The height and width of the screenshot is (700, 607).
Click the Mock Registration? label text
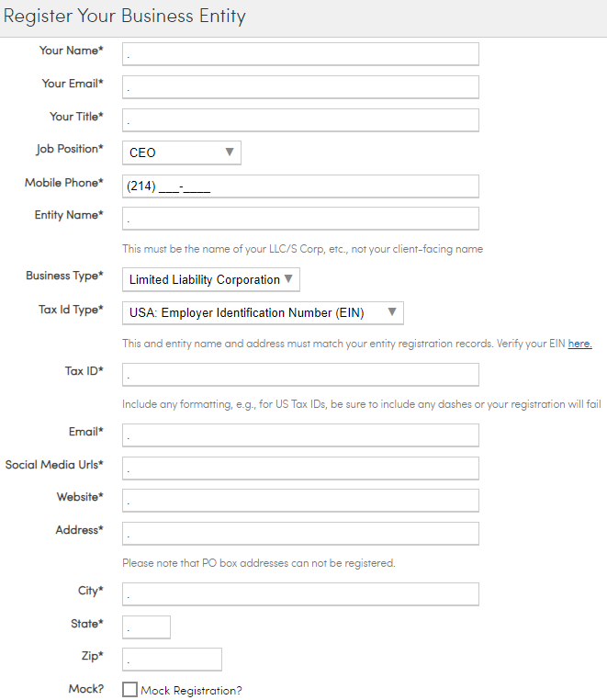pyautogui.click(x=191, y=691)
